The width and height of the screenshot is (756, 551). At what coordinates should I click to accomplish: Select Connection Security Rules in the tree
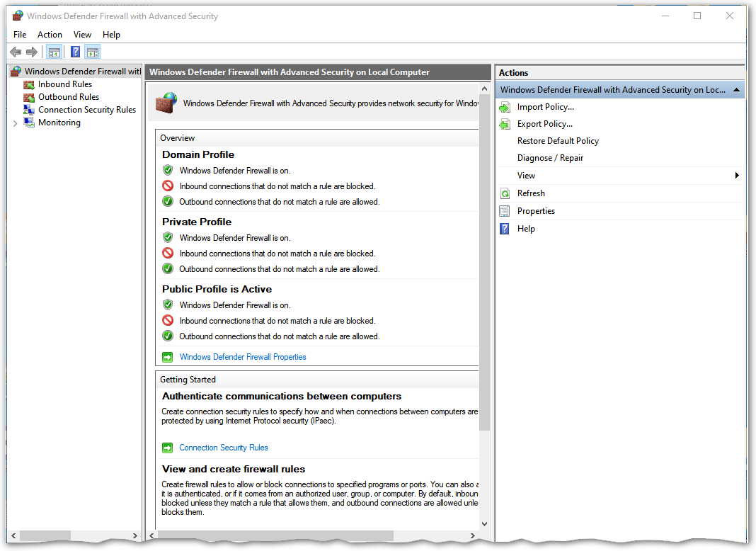pyautogui.click(x=87, y=110)
